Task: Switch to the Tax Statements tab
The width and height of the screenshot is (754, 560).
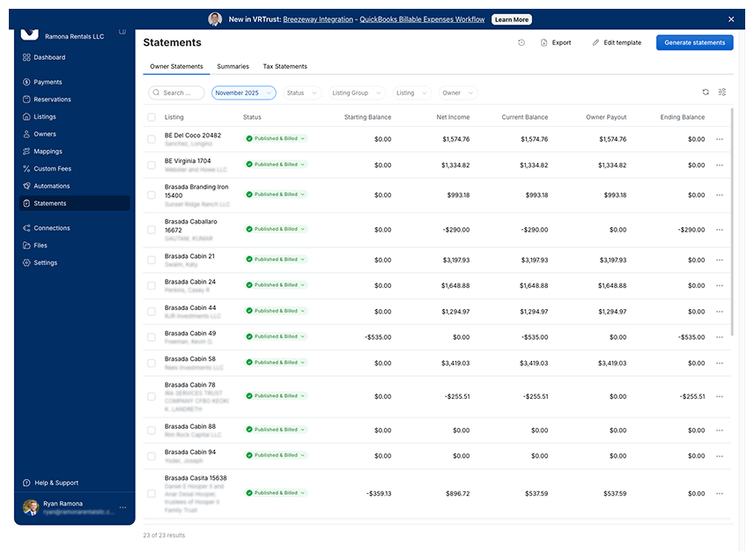Action: pyautogui.click(x=285, y=67)
